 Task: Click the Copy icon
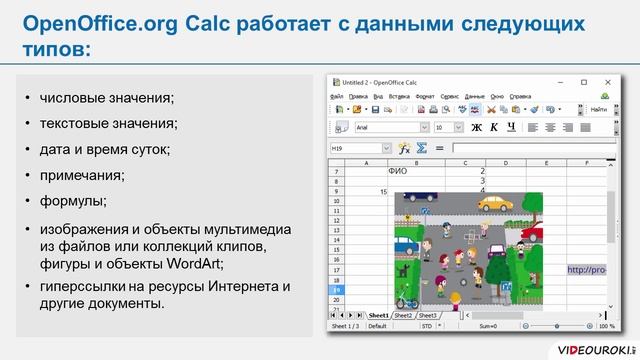[x=504, y=109]
